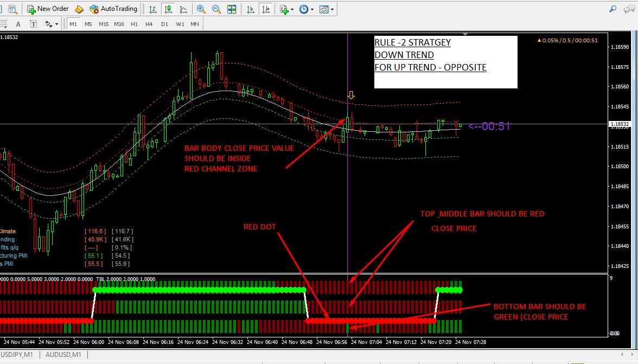Click the 1.18532 current price label
This screenshot has width=638, height=364.
click(620, 124)
